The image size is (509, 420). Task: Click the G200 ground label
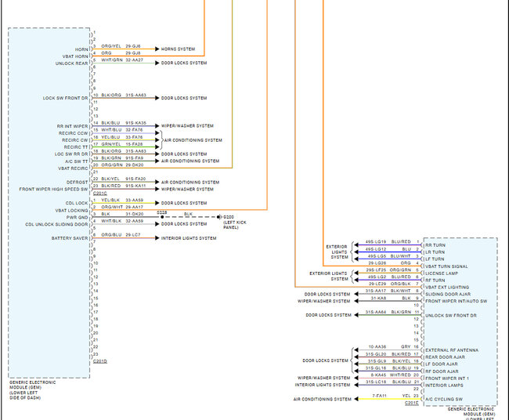click(x=229, y=217)
